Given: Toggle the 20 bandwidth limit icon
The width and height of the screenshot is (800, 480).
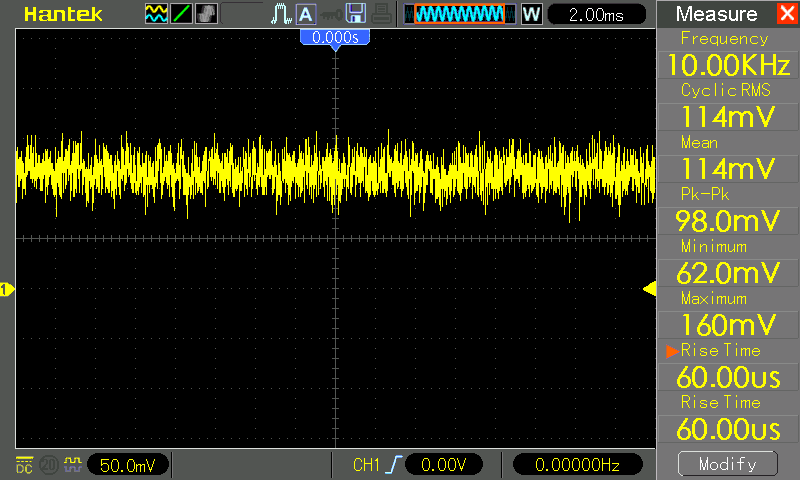Looking at the screenshot, I should tap(49, 465).
